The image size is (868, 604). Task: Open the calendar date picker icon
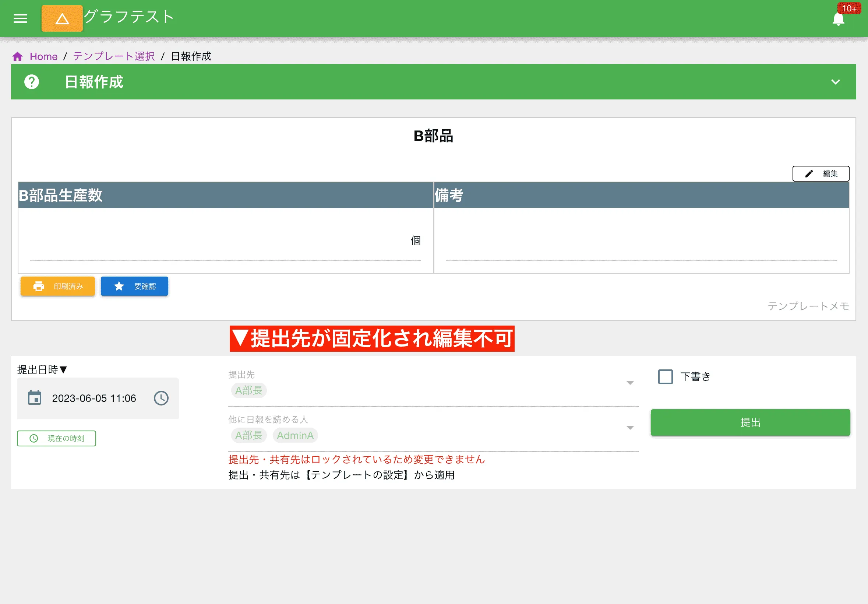pyautogui.click(x=34, y=398)
